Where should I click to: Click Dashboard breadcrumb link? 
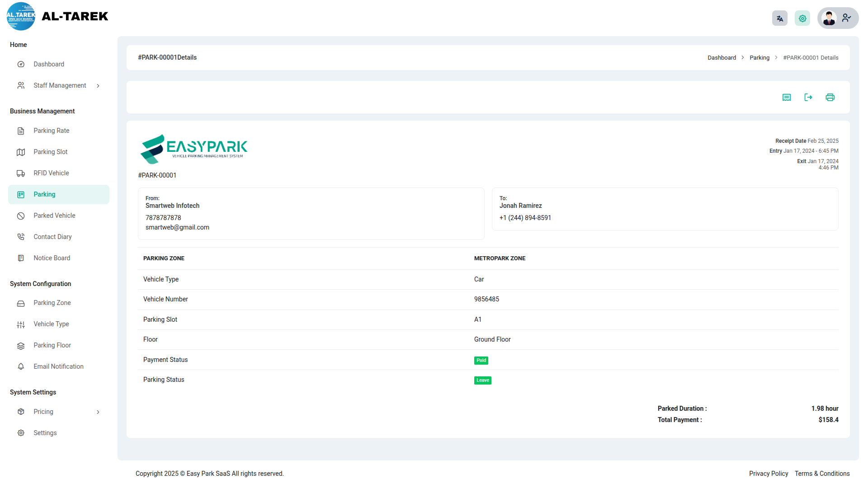point(722,58)
